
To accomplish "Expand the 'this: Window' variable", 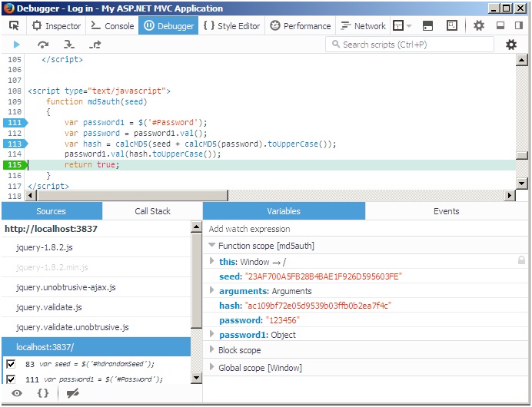I will pyautogui.click(x=212, y=261).
